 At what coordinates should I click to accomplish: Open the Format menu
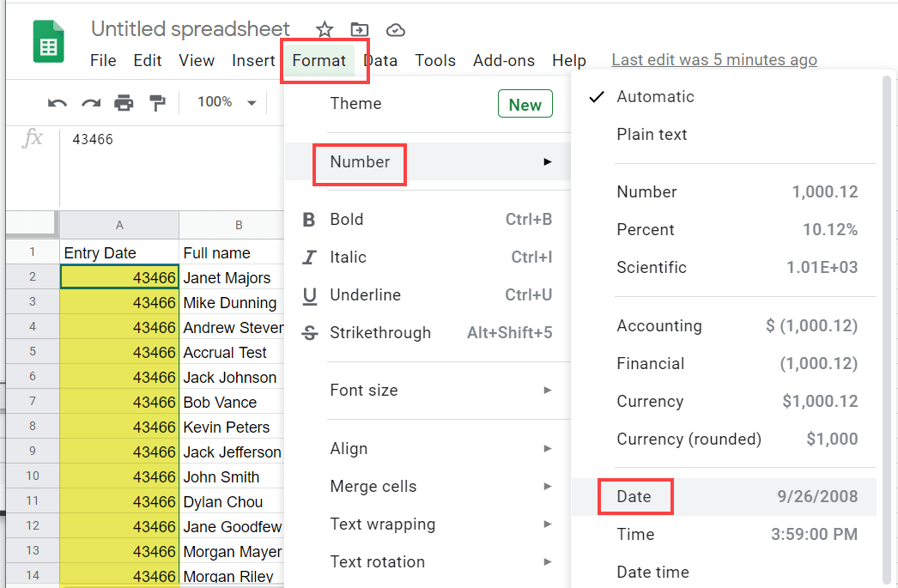tap(319, 61)
